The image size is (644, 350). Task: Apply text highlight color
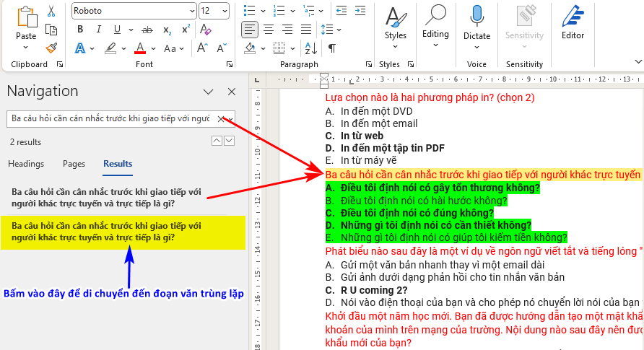coord(110,48)
